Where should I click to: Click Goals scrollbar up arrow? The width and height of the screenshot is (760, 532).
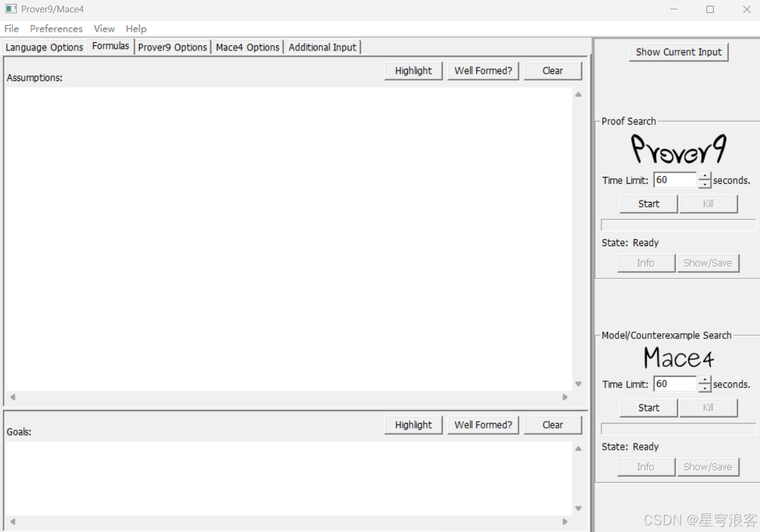[579, 449]
